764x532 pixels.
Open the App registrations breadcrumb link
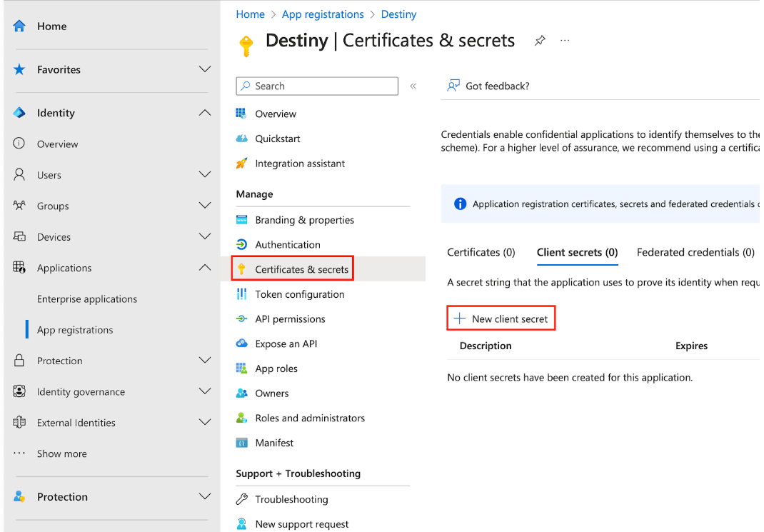tap(323, 14)
